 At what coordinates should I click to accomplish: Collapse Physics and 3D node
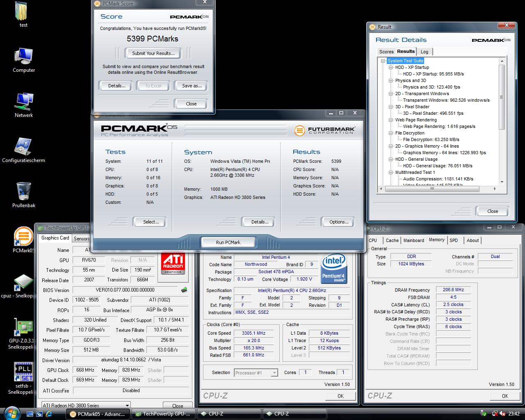(x=391, y=80)
